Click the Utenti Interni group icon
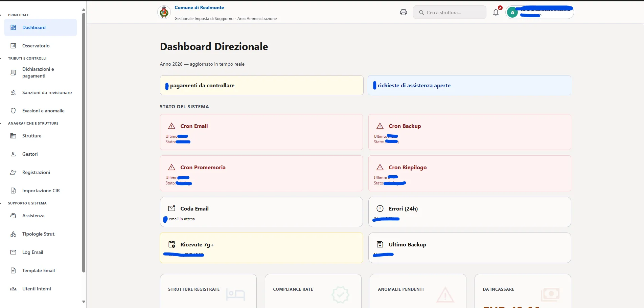The height and width of the screenshot is (308, 644). coord(13,289)
